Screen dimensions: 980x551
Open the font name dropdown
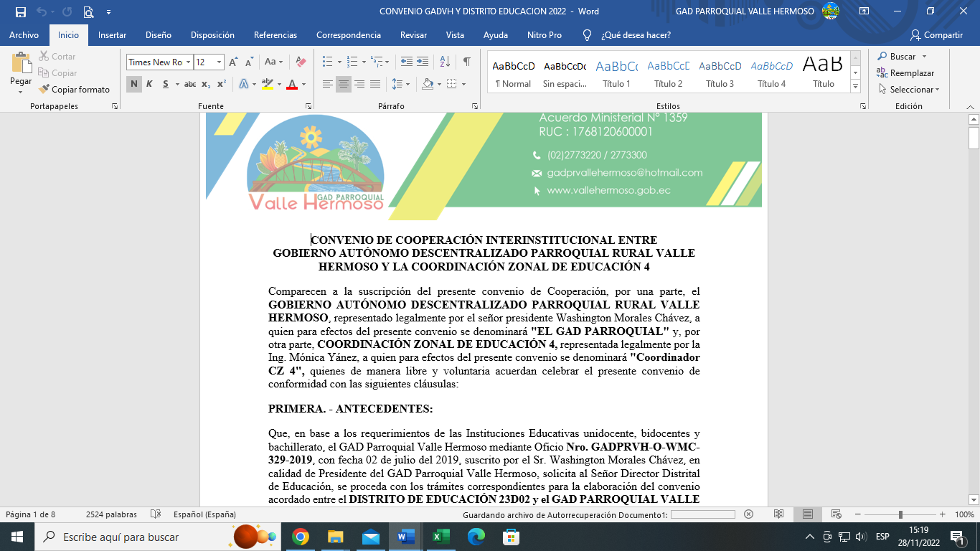[188, 62]
